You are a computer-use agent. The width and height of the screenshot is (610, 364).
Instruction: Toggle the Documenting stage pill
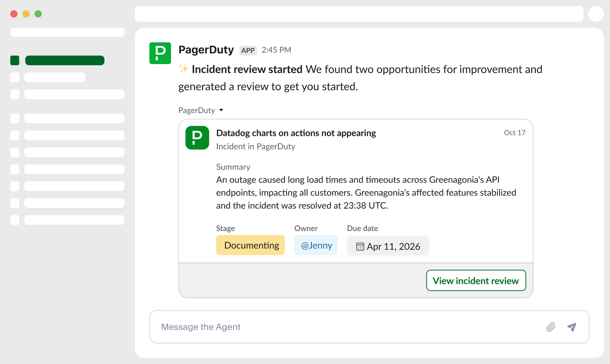point(250,245)
